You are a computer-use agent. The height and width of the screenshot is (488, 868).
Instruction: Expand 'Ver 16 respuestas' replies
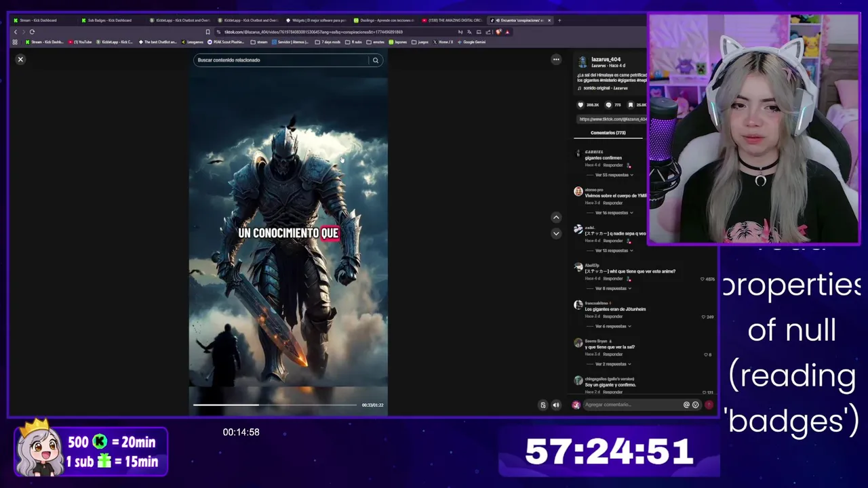point(614,213)
